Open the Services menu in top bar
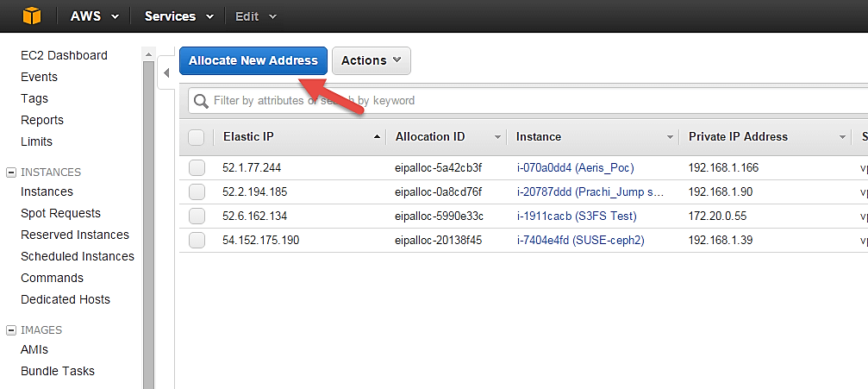Viewport: 868px width, 389px height. point(178,16)
